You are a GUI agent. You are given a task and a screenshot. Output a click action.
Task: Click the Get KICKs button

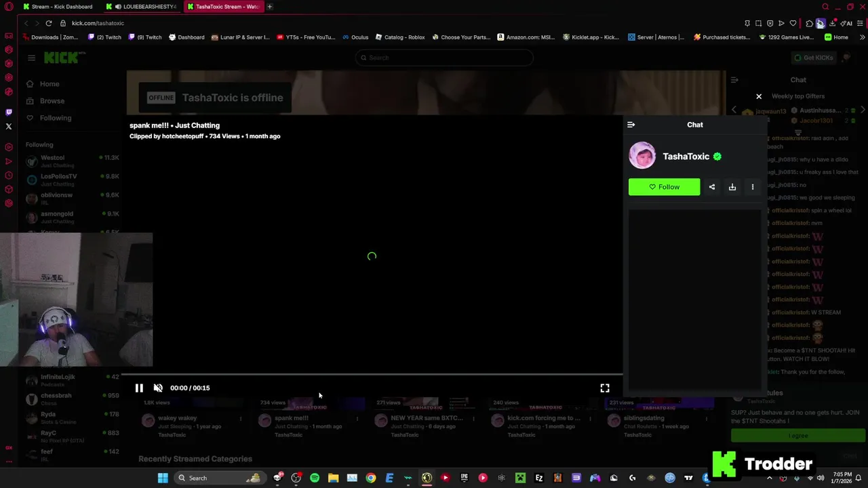[813, 58]
